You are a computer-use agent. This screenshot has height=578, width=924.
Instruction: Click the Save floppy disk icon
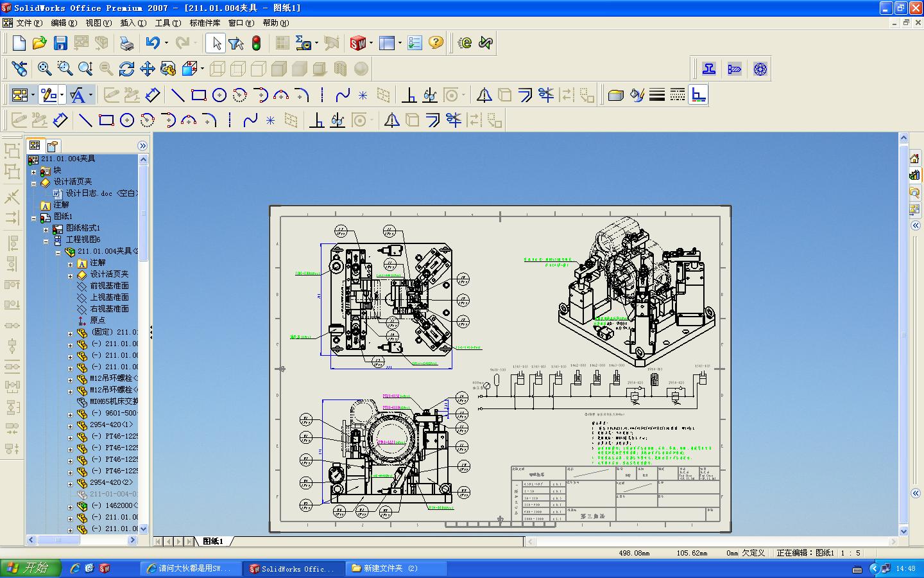pos(60,43)
